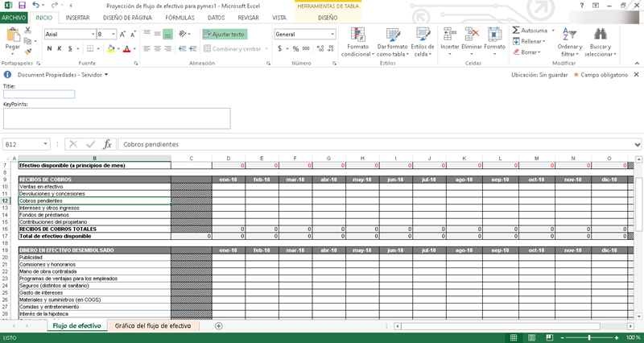The image size is (644, 343).
Task: Click the Paste (Pegar) clipboard icon
Action: [13, 35]
